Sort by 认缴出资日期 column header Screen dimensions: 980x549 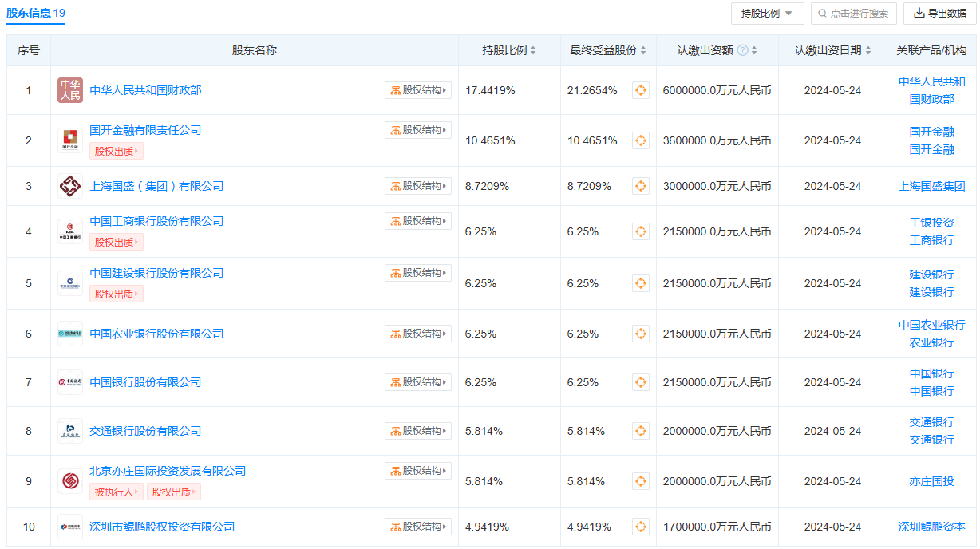coord(832,50)
